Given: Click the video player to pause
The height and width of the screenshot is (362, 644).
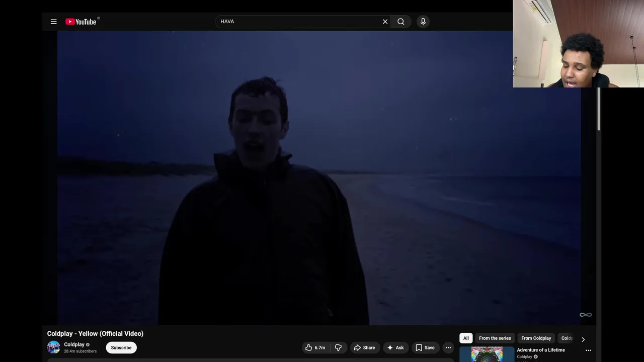Looking at the screenshot, I should tap(319, 177).
